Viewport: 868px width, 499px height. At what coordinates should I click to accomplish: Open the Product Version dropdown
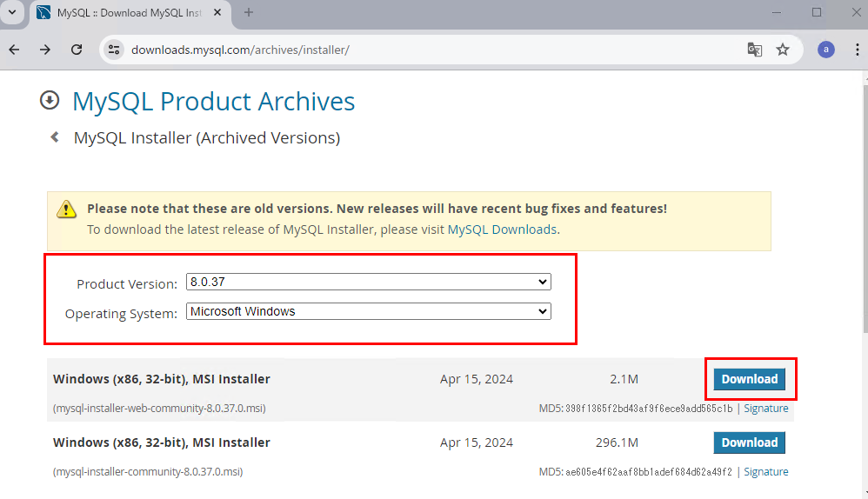(369, 282)
